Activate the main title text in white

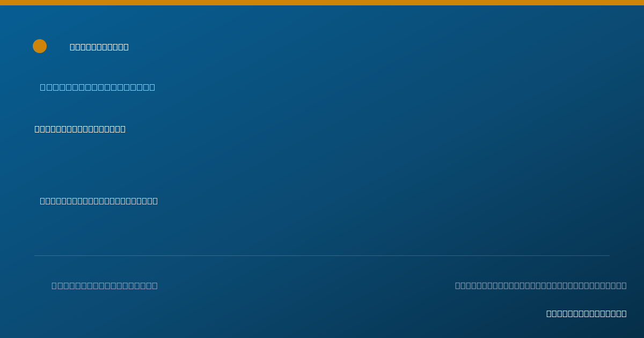click(80, 129)
